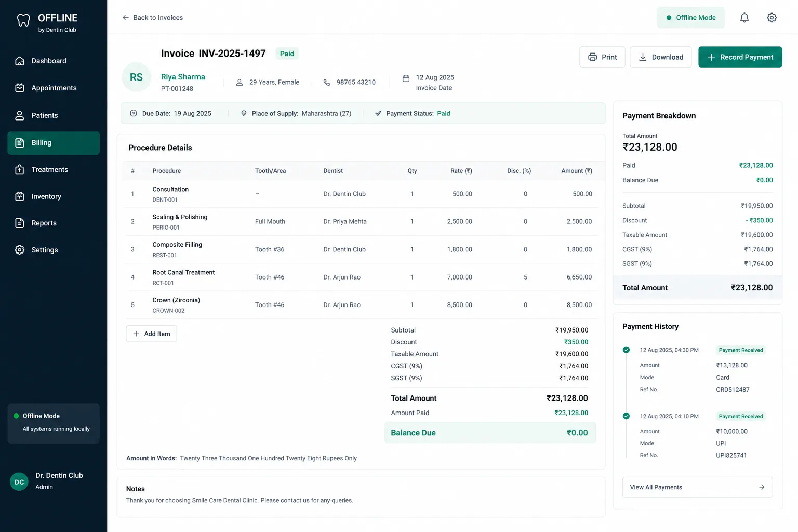Click the back arrow icon
This screenshot has width=798, height=532.
(x=125, y=18)
